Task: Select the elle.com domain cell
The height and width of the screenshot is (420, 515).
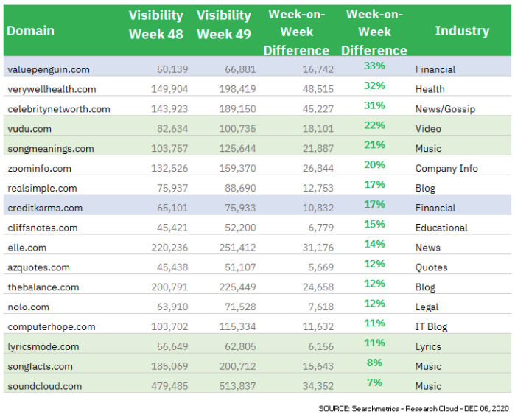Action: [27, 248]
